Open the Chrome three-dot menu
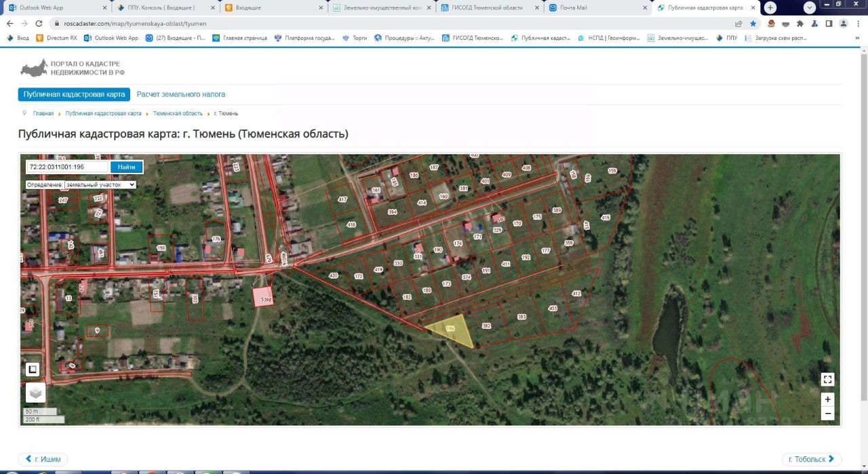868x474 pixels. [x=859, y=23]
